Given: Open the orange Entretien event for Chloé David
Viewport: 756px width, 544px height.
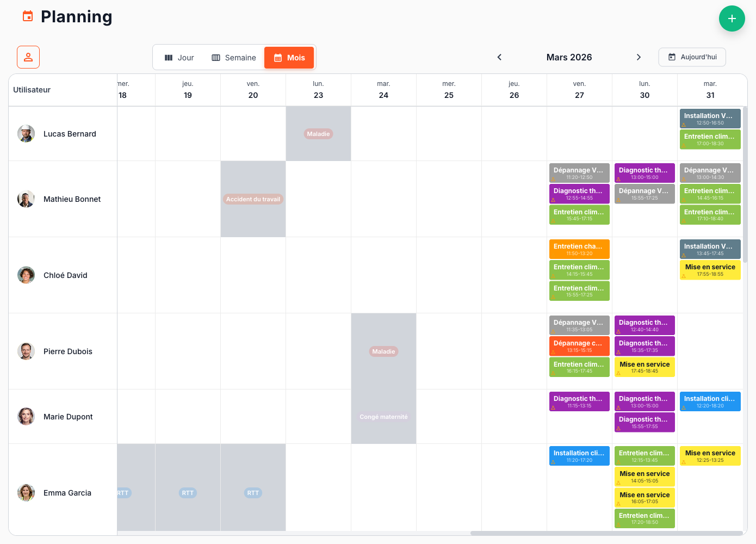Looking at the screenshot, I should coord(579,248).
